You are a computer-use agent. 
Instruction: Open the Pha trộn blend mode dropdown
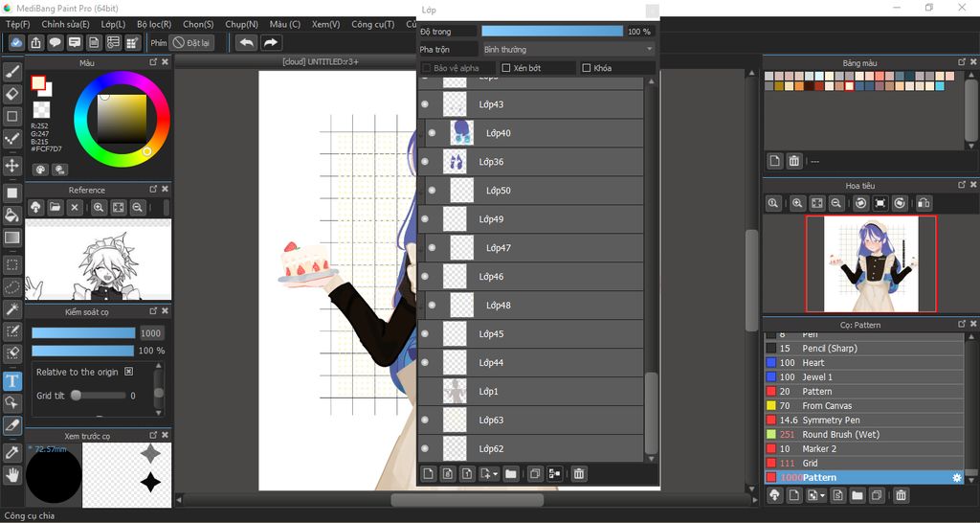[568, 50]
